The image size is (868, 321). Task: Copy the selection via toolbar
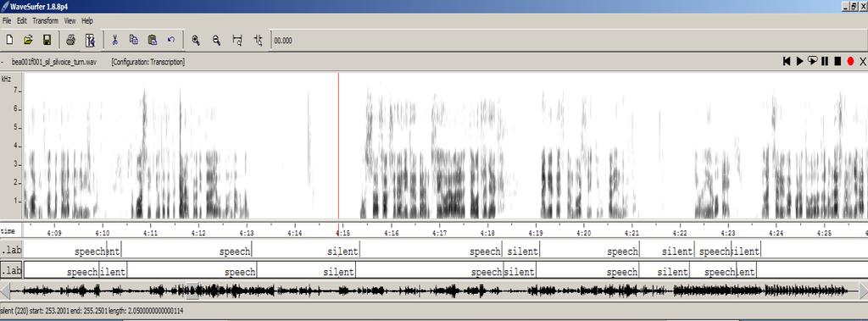(133, 40)
